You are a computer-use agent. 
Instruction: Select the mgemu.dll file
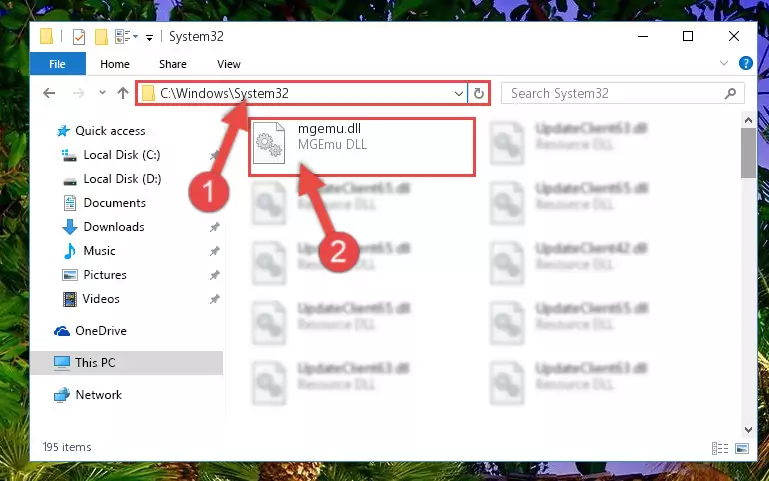(362, 147)
